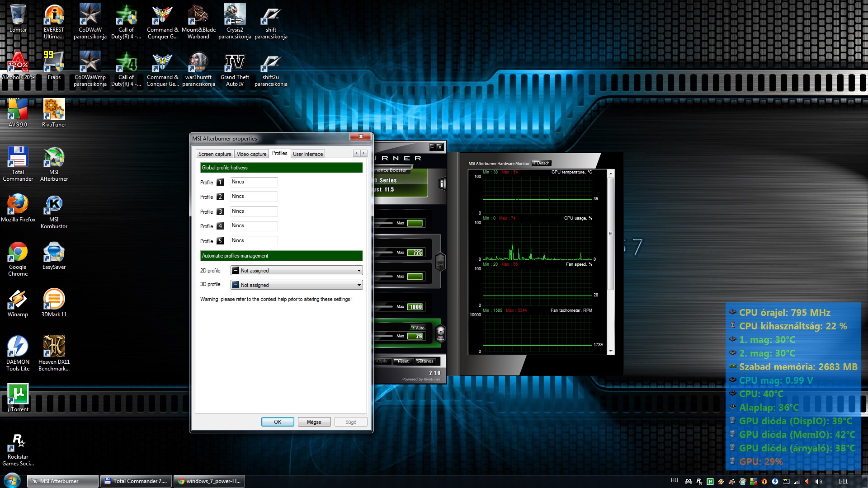The width and height of the screenshot is (868, 488).
Task: Select the Crysis2 desktop shortcut
Action: 235,22
